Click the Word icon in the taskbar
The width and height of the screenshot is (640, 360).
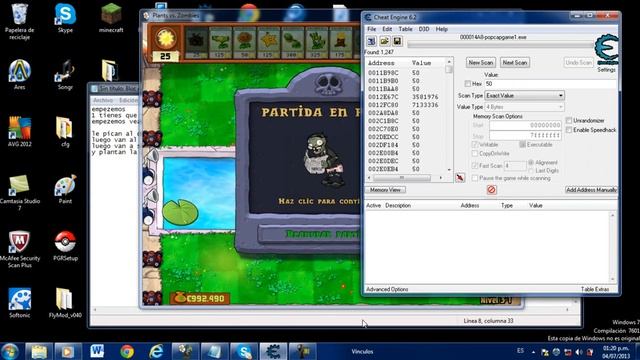point(97,351)
